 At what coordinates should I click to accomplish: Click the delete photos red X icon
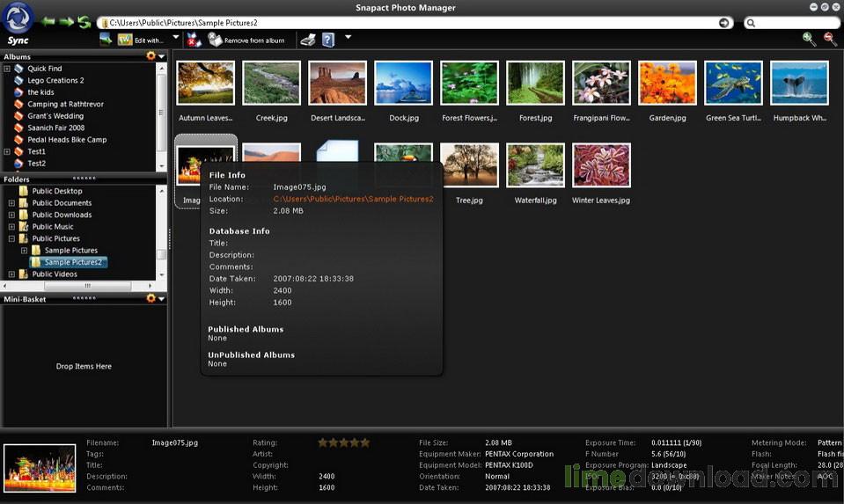[194, 40]
